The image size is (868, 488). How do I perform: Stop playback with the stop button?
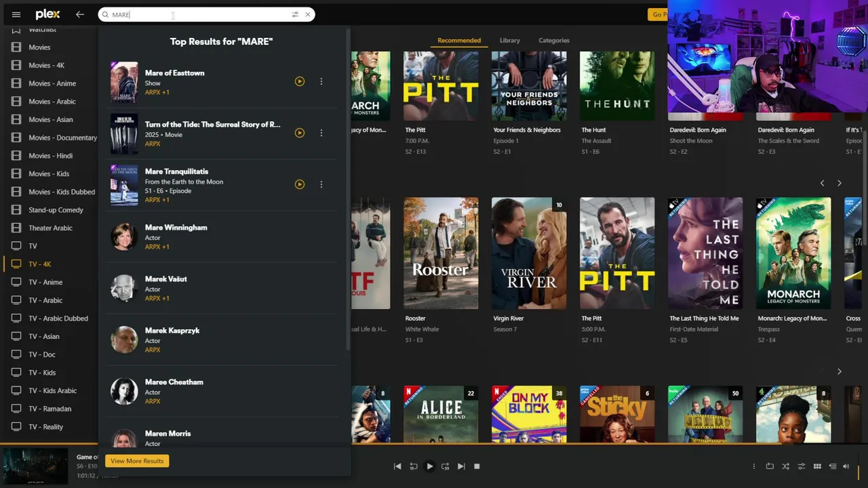[x=477, y=466]
